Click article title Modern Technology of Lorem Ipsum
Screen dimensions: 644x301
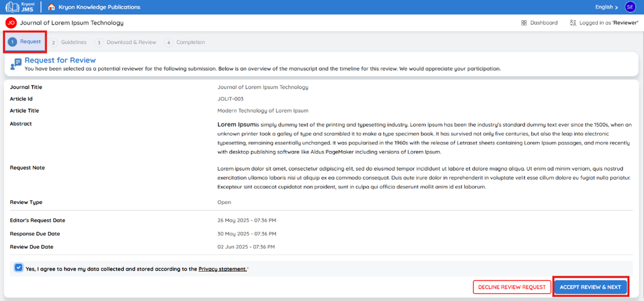[x=263, y=111]
